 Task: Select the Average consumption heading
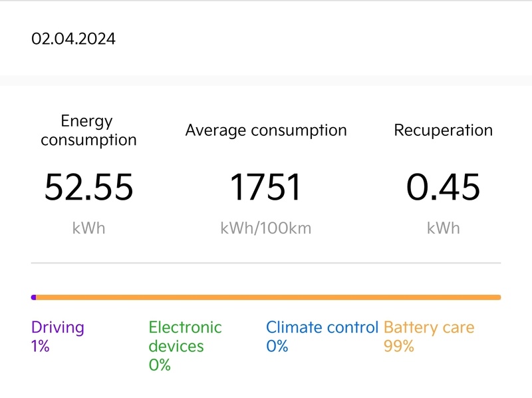coord(266,130)
